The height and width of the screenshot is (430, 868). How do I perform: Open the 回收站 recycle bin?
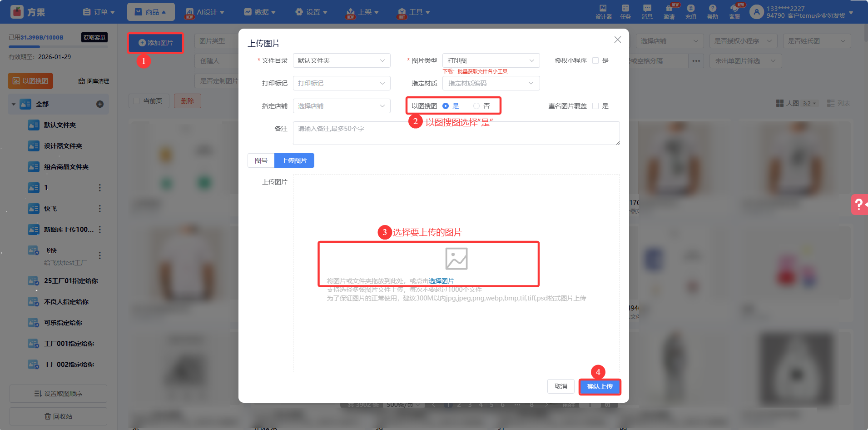click(x=58, y=416)
